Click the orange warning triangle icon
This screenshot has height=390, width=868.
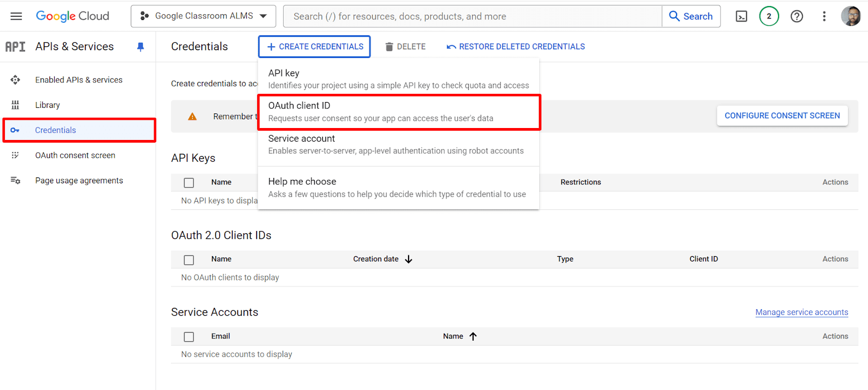click(193, 117)
